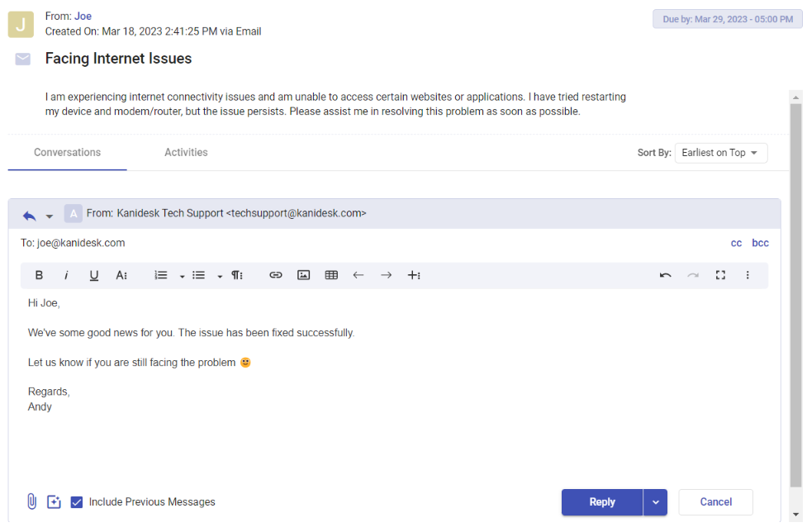Cancel the reply draft
Screen dimensions: 807x532
click(716, 502)
